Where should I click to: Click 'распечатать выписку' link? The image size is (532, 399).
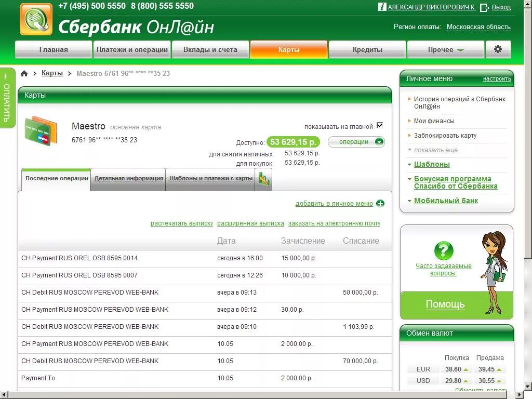tap(181, 223)
